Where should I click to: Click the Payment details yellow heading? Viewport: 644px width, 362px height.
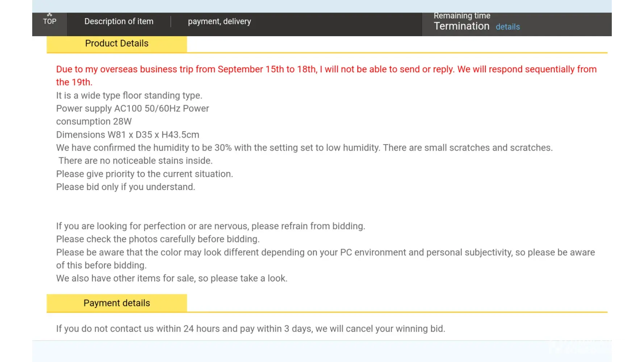[x=117, y=303]
